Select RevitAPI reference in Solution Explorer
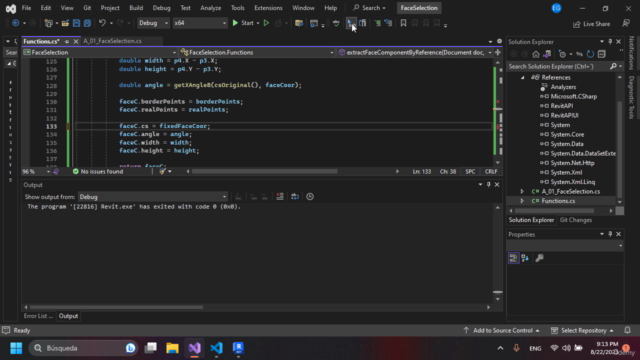Image resolution: width=640 pixels, height=360 pixels. pos(562,106)
